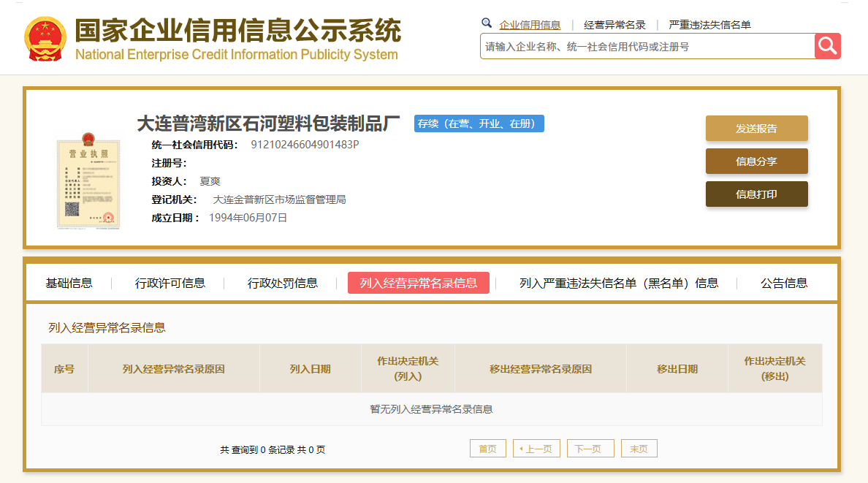
Task: Click the company name 大连普湾新区石河塑料包装制品厂
Action: coord(268,123)
